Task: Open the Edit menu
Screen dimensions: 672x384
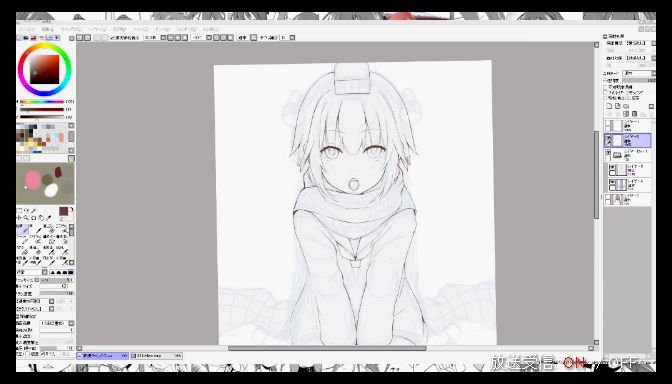Action: (x=48, y=30)
